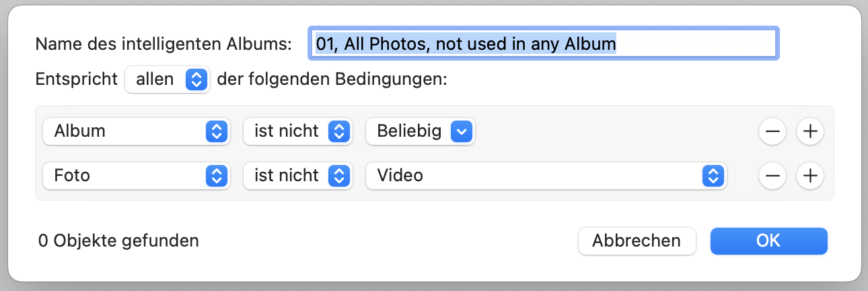Remove the Foto condition row with minus
The height and width of the screenshot is (291, 868).
(772, 176)
